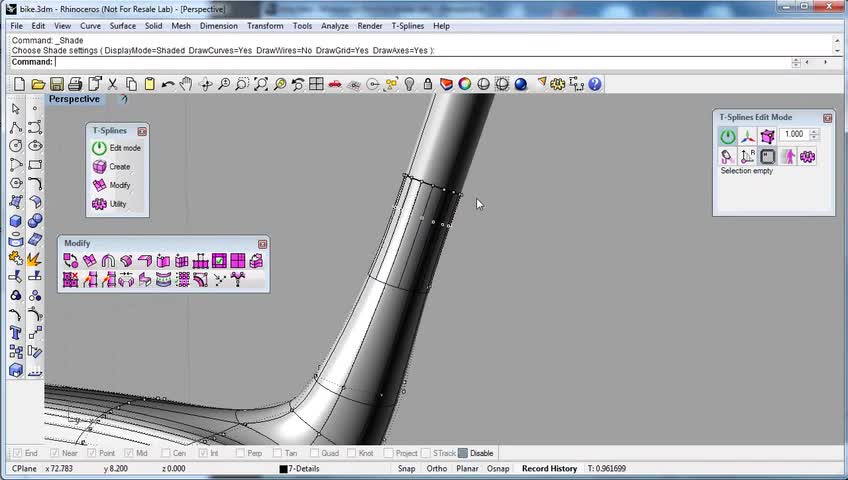Image resolution: width=848 pixels, height=480 pixels.
Task: Select the Circle tool in sidebar
Action: [16, 146]
